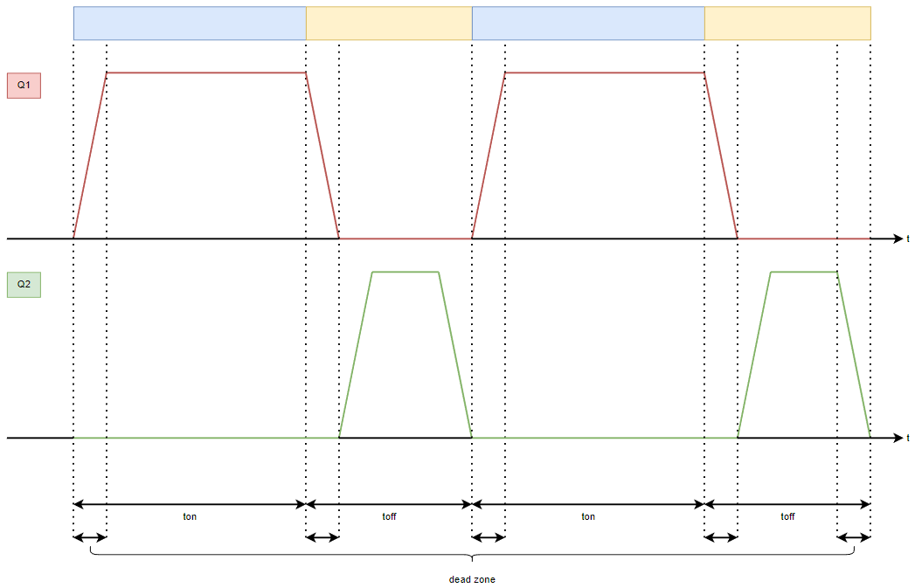Click the second "ton" label
The width and height of the screenshot is (915, 588).
coord(588,516)
